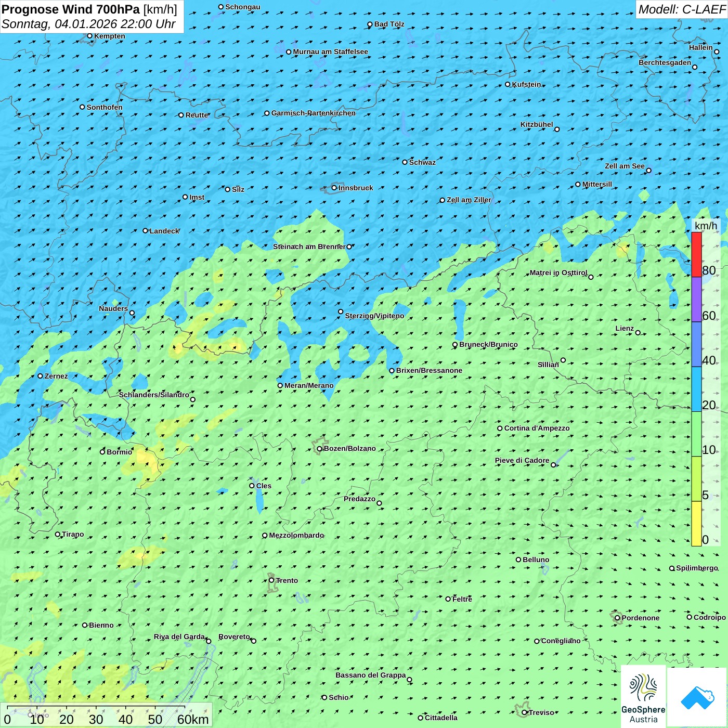
Task: Click the 'Reutte' label
Action: pyautogui.click(x=197, y=115)
